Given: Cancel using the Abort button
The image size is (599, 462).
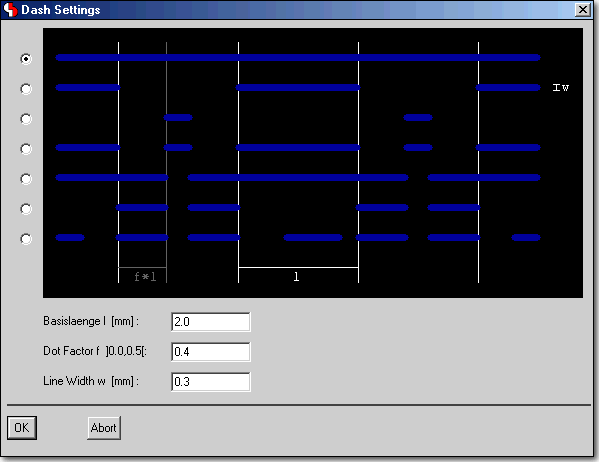Looking at the screenshot, I should point(104,428).
